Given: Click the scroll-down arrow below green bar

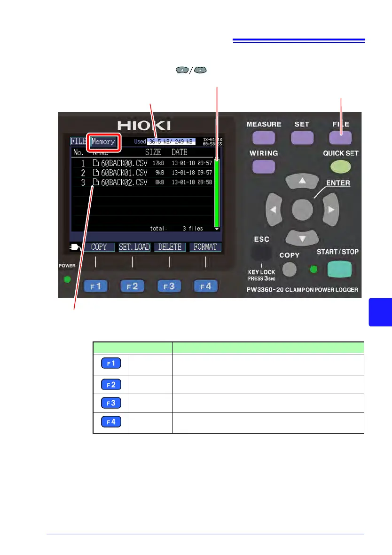Looking at the screenshot, I should point(217,230).
